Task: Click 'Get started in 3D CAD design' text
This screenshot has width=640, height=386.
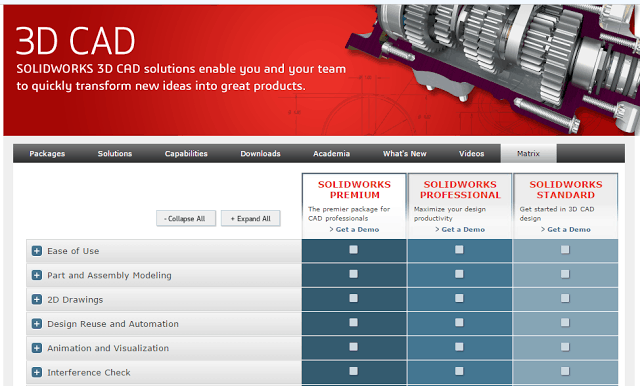Action: pyautogui.click(x=557, y=214)
